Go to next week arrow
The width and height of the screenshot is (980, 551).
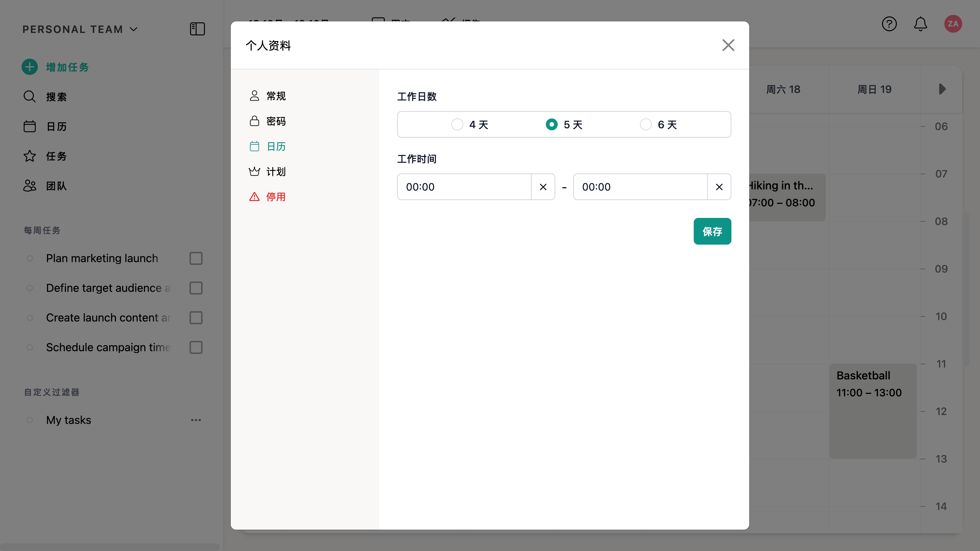[x=942, y=89]
